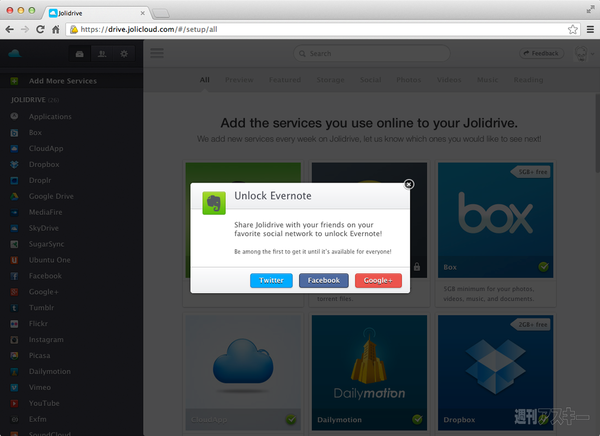This screenshot has width=600, height=436.
Task: Close the Unlock Evernote dialog
Action: [x=409, y=185]
